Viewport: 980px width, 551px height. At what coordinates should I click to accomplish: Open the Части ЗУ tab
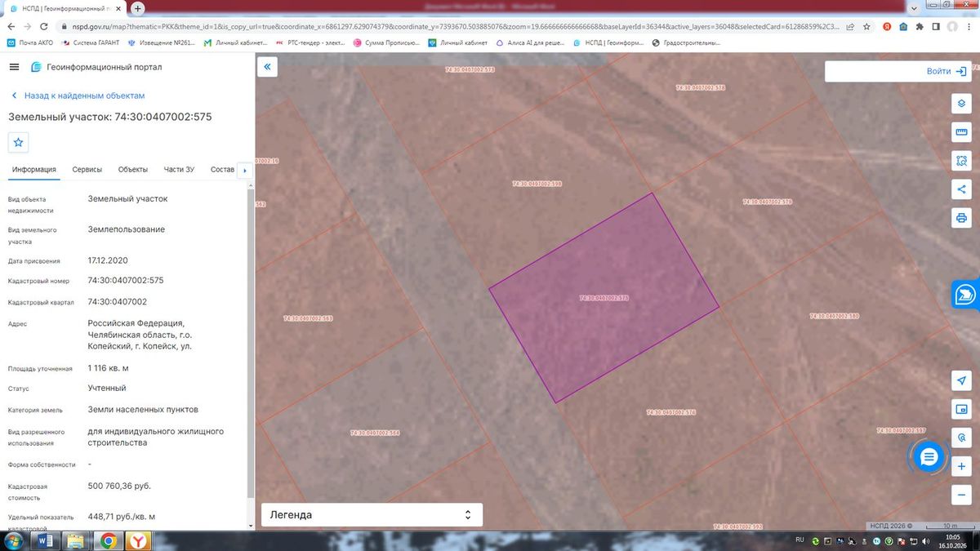[179, 170]
